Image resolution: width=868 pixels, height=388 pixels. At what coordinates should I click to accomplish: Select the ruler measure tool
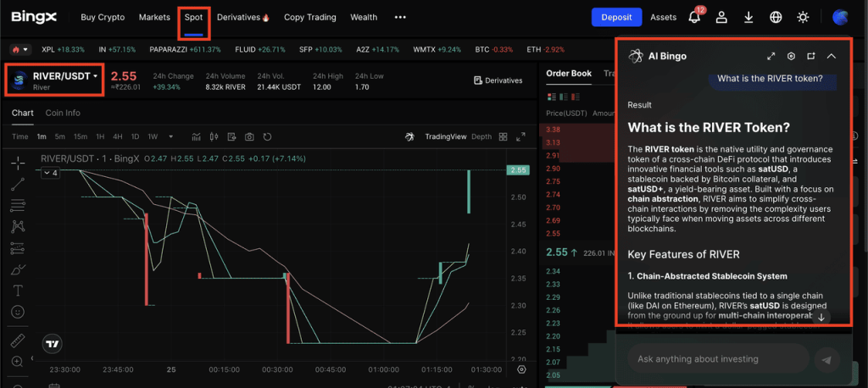coord(18,341)
